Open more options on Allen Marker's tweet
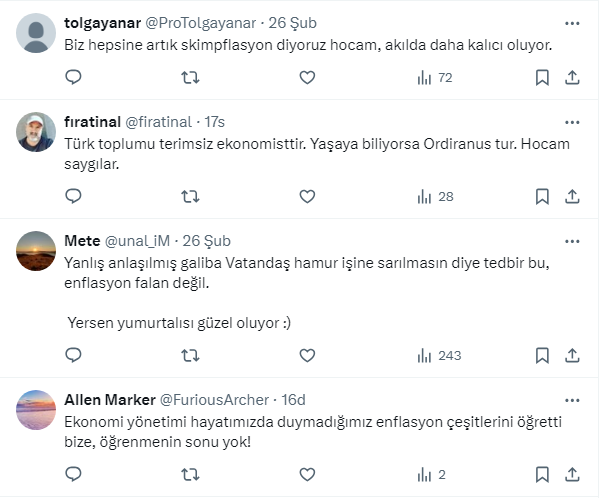The width and height of the screenshot is (603, 498). point(571,400)
